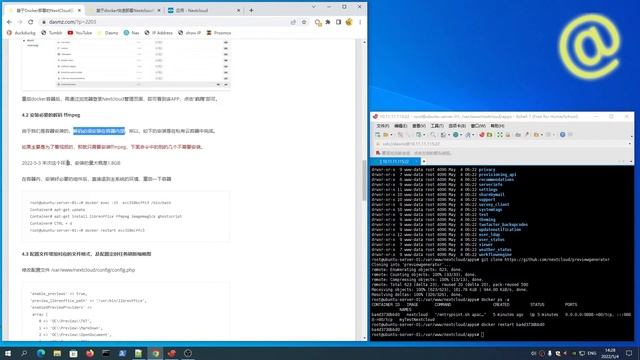Open Microsoft Edge from the taskbar
The width and height of the screenshot is (640, 360).
coord(41,353)
